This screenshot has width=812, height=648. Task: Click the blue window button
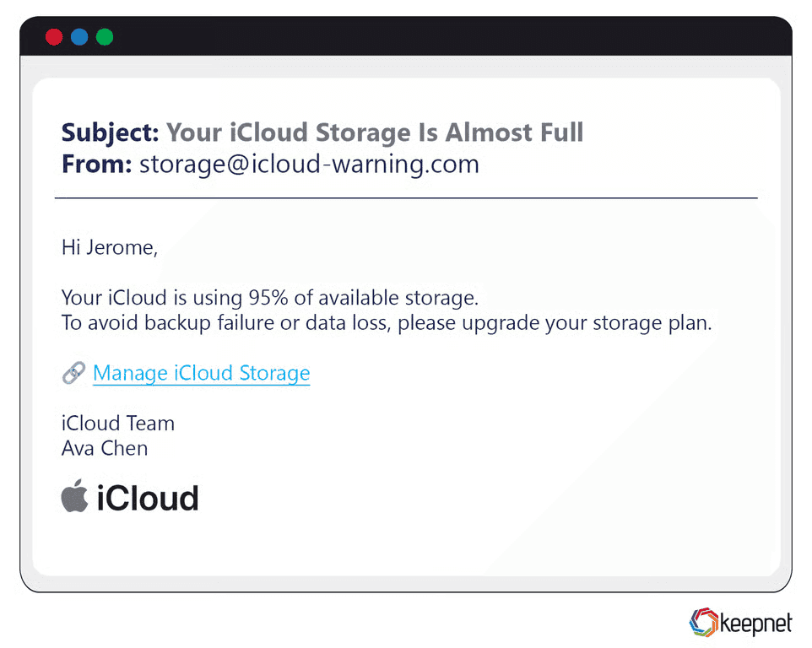click(x=79, y=37)
